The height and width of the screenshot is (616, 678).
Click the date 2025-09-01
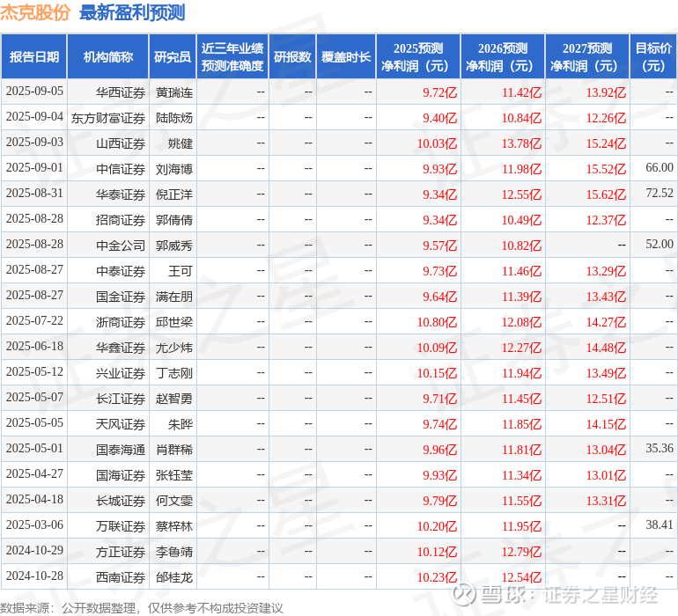(x=34, y=168)
